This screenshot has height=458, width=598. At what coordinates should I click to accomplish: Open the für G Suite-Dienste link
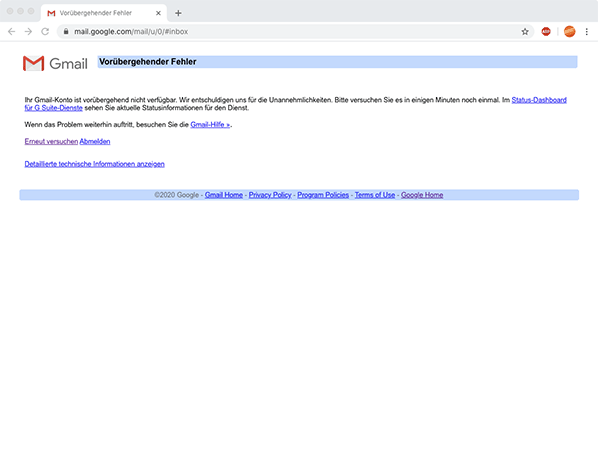point(54,108)
